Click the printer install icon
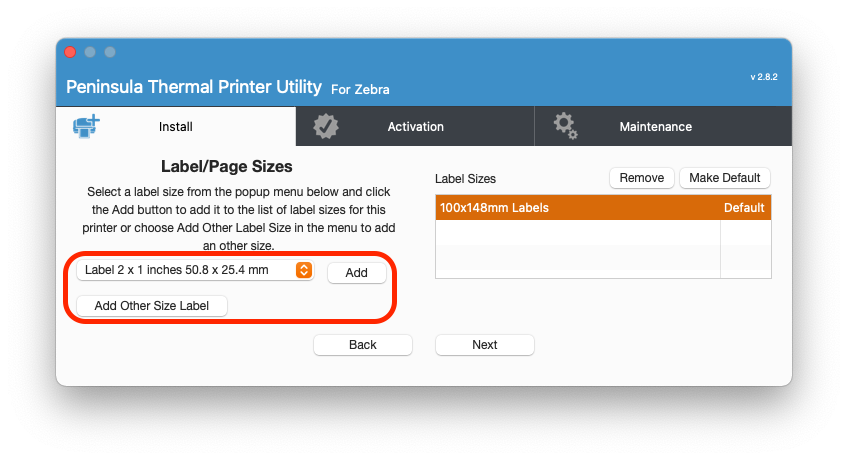Screen dimensions: 848x460 (87, 126)
